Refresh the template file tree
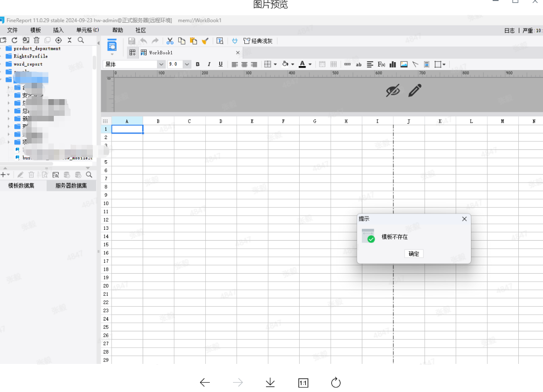 14,40
